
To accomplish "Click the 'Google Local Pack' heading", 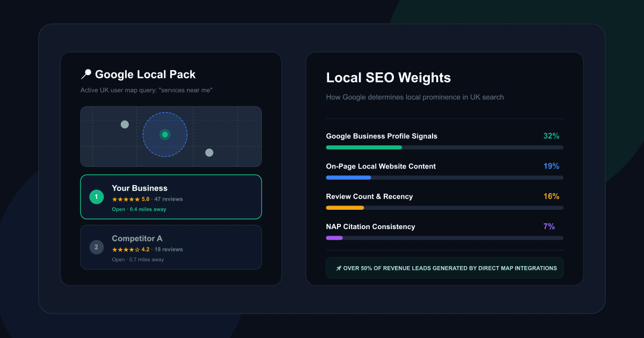I will pyautogui.click(x=145, y=75).
